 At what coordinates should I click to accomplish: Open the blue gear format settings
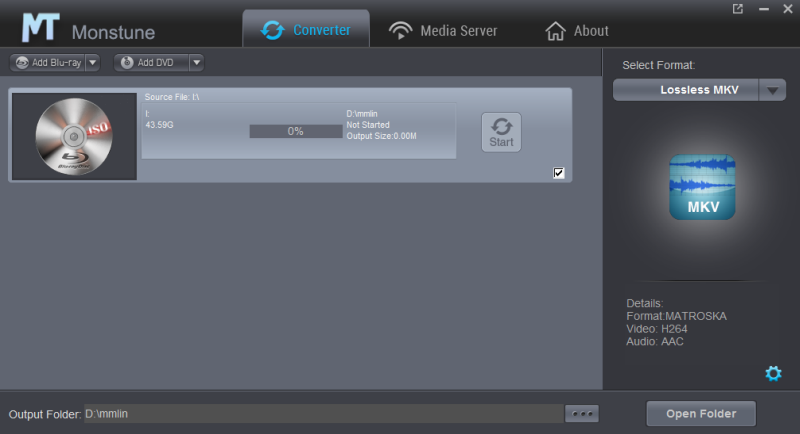tap(773, 373)
